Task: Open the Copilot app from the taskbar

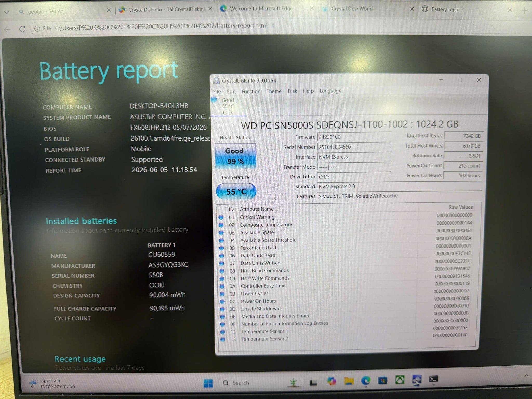Action: [331, 381]
